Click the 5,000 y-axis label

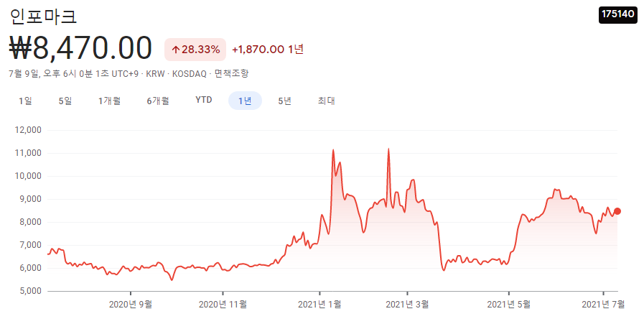coord(30,291)
